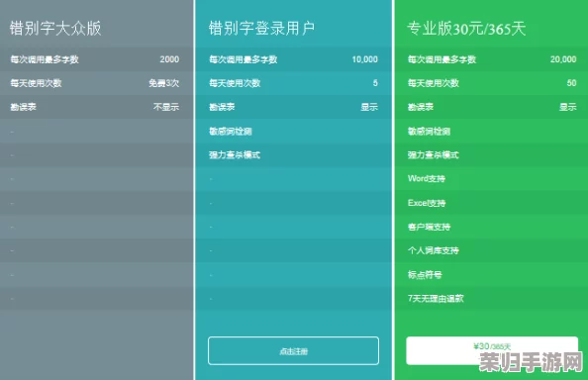
Task: Click the 2000 character limit value
Action: click(x=169, y=59)
